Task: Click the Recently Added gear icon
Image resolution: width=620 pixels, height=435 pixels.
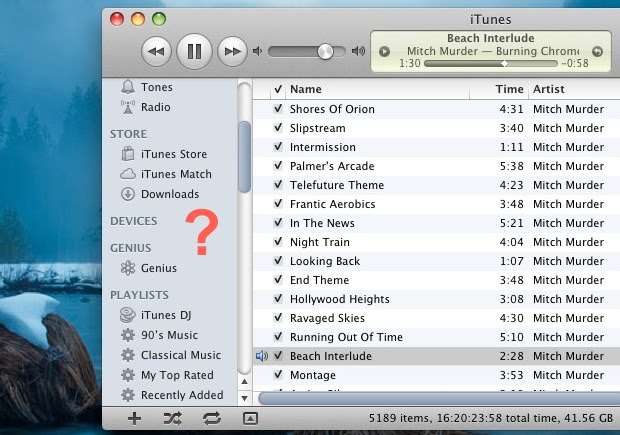Action: pos(128,395)
